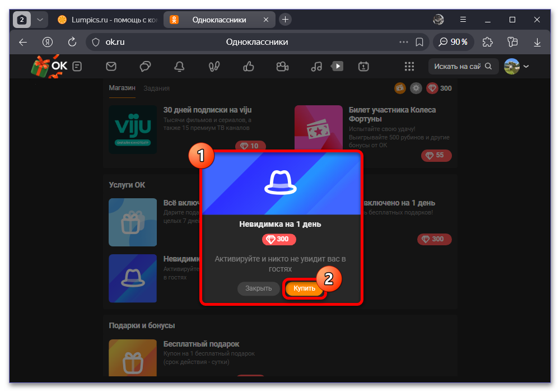Viewport: 560px width, 392px height.
Task: Open the OK messages envelope icon
Action: click(111, 67)
